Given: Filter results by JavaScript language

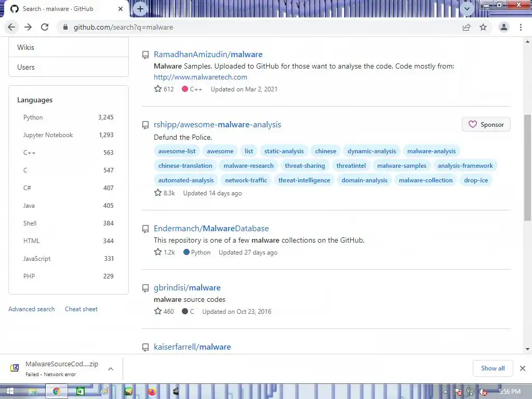Looking at the screenshot, I should (x=69, y=259).
